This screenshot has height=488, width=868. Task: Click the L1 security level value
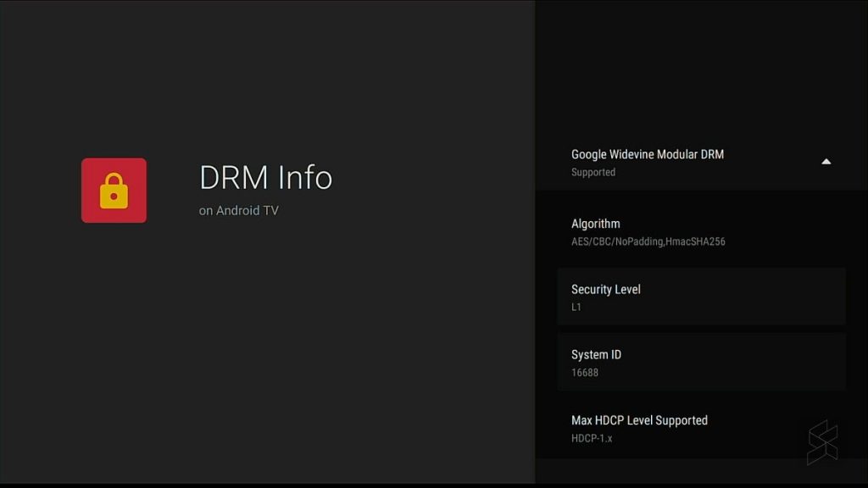[x=576, y=307]
